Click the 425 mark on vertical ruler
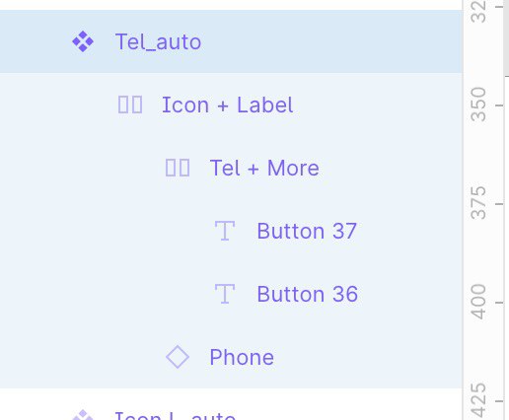 pos(477,400)
